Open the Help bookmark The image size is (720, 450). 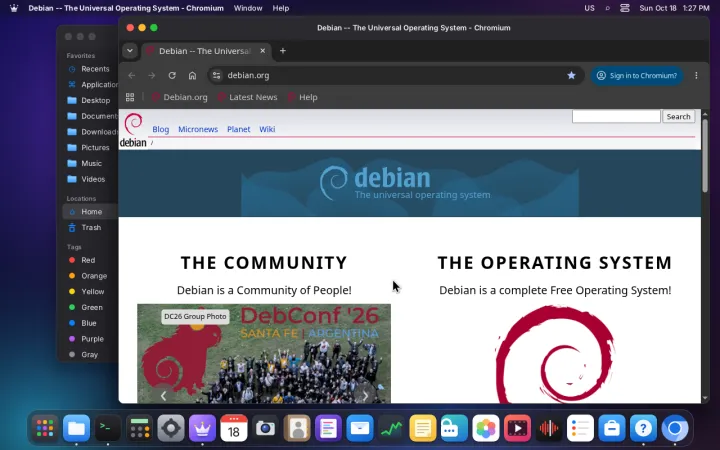point(303,97)
